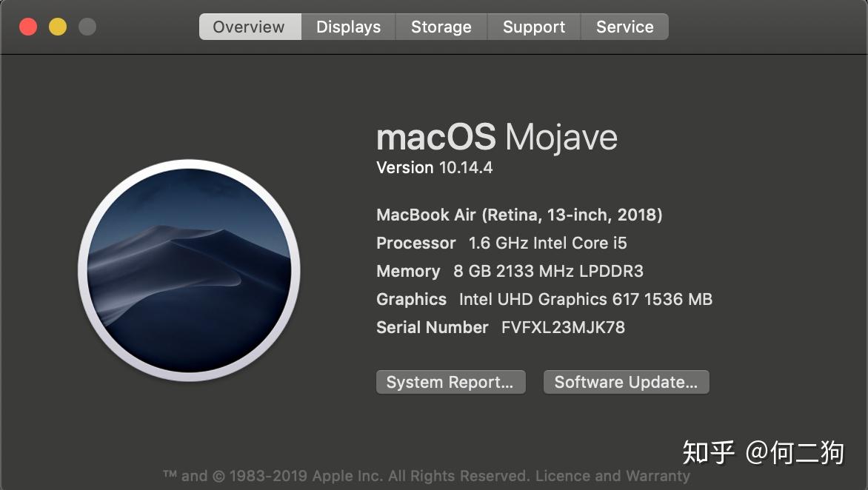This screenshot has height=490, width=868.
Task: Click the 知乎 @何二狗 watermark
Action: click(x=764, y=452)
